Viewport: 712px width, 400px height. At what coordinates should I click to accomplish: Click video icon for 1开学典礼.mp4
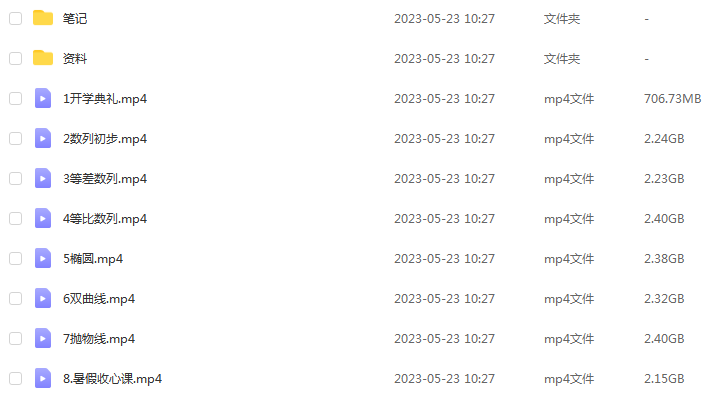coord(43,99)
